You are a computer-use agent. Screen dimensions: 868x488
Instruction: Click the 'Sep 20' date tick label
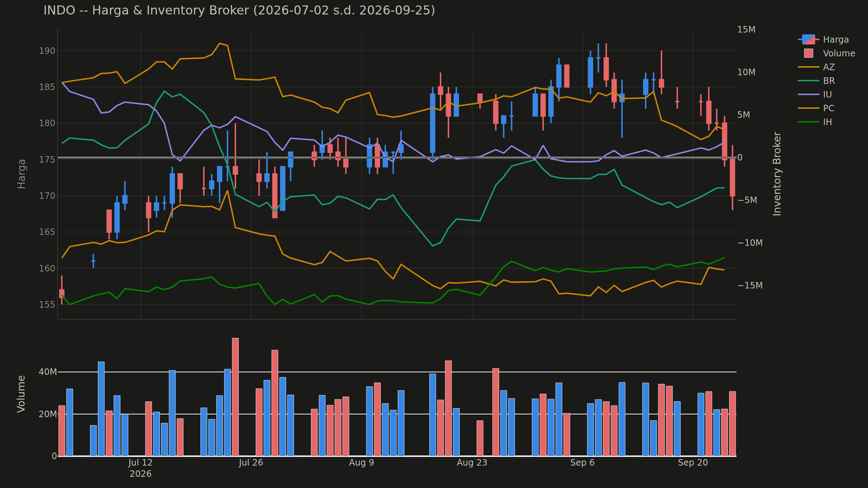(x=693, y=463)
